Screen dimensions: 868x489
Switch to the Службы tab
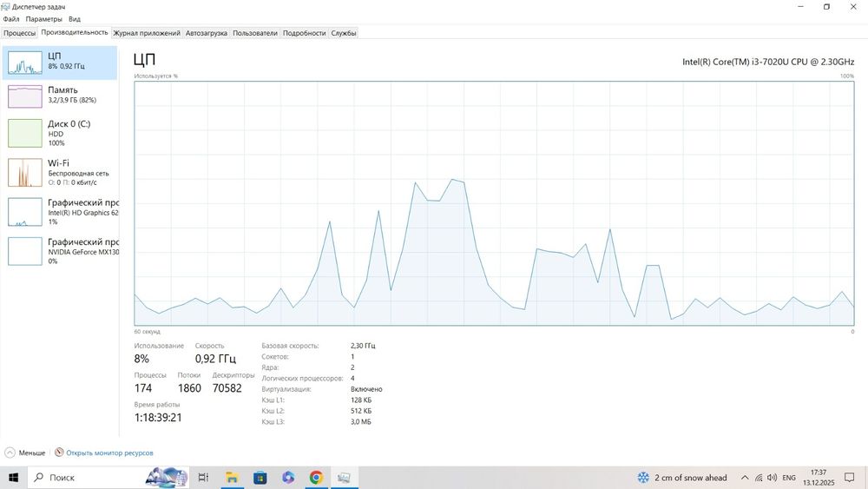[343, 33]
